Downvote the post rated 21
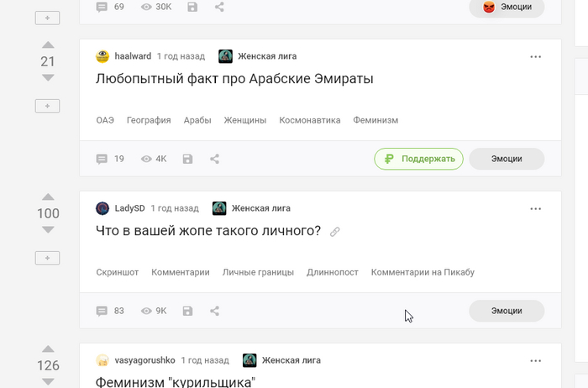588x388 pixels. (x=48, y=77)
